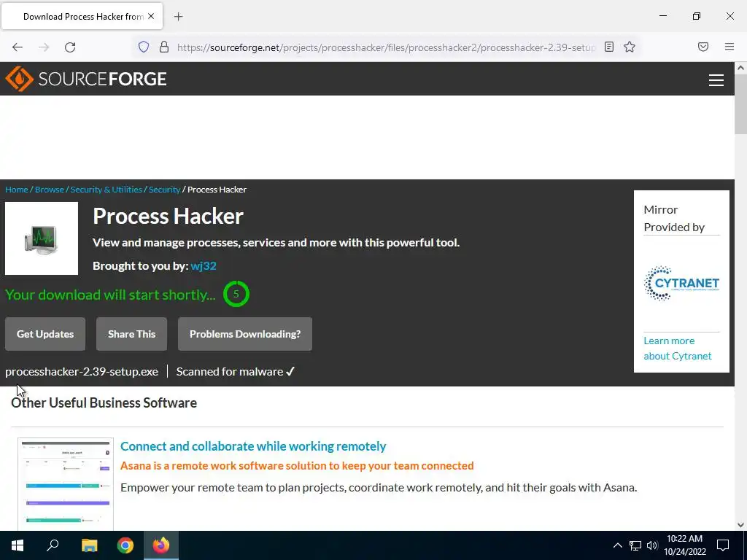Click the Problems Downloading? button
Image resolution: width=747 pixels, height=560 pixels.
(x=245, y=334)
